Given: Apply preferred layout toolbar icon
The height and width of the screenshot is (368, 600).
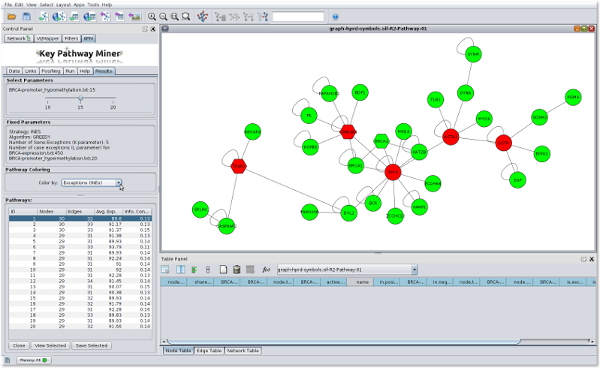Looking at the screenshot, I should click(202, 16).
